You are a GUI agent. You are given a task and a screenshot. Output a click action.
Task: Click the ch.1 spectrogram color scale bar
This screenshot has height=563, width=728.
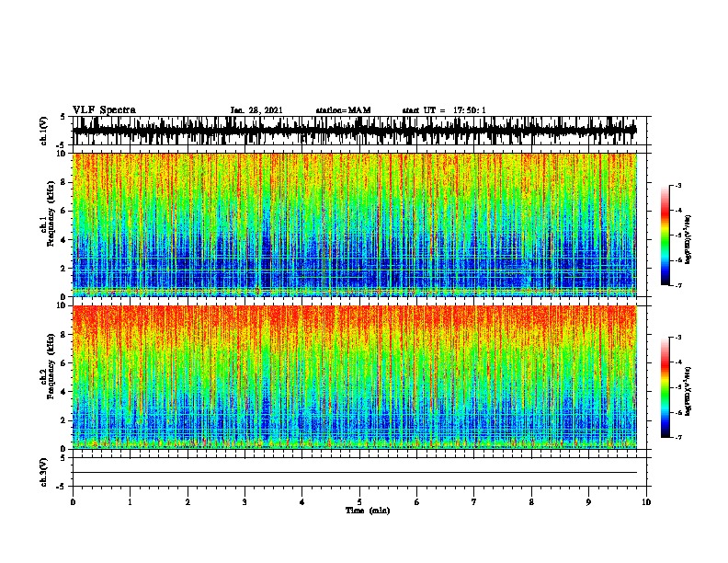(665, 236)
